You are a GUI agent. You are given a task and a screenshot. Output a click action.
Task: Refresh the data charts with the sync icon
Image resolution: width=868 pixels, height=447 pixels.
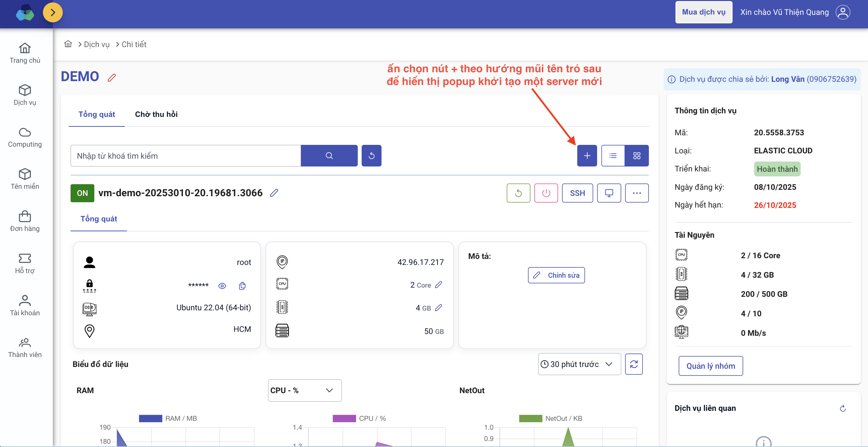coord(634,364)
